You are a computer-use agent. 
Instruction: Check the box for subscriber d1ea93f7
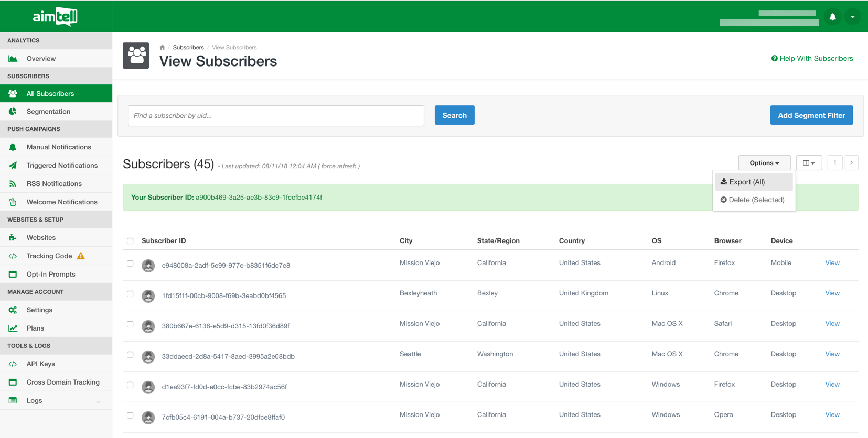(130, 385)
